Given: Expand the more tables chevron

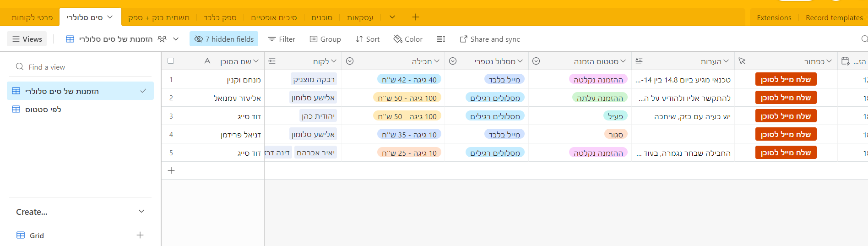Looking at the screenshot, I should [392, 17].
